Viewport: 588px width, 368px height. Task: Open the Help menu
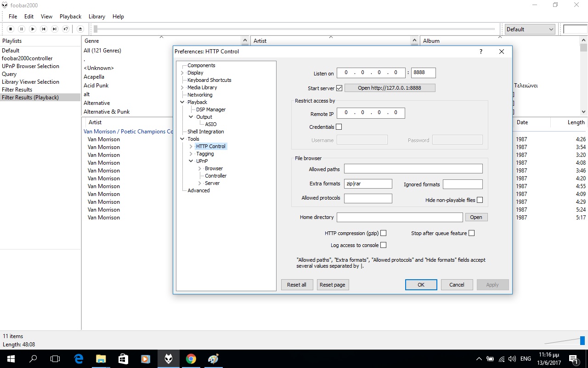[118, 17]
